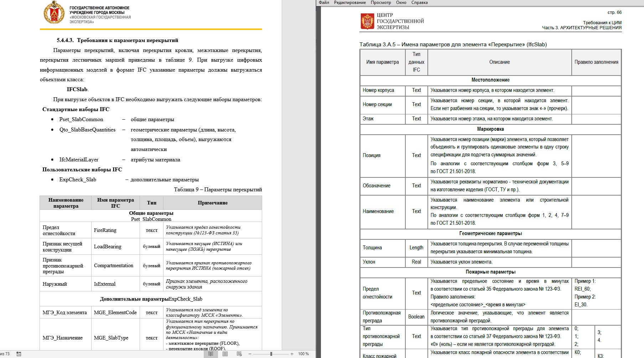Image resolution: width=644 pixels, height=358 pixels.
Task: Click the 100 % zoom level indicator
Action: tap(303, 354)
